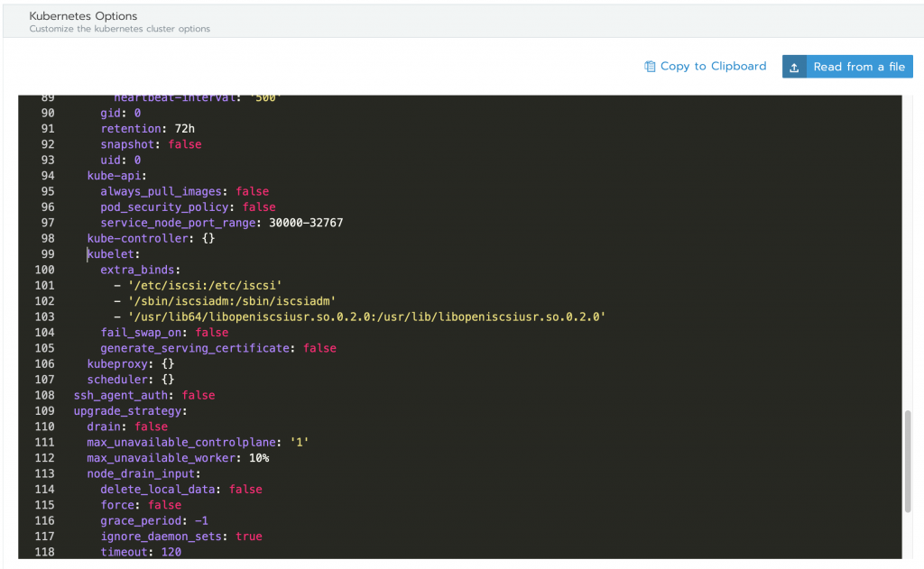
Task: Click the libopeniscsiusr.so.0.2.0 bind entry
Action: coord(366,317)
